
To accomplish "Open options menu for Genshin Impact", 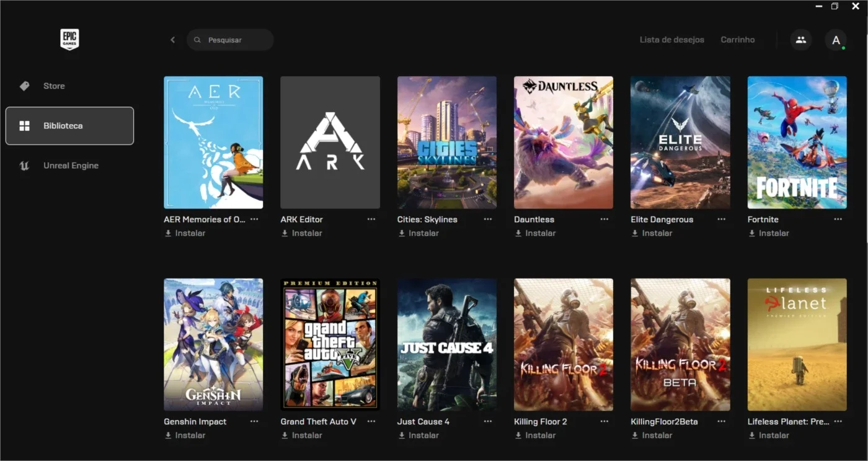I will 254,421.
